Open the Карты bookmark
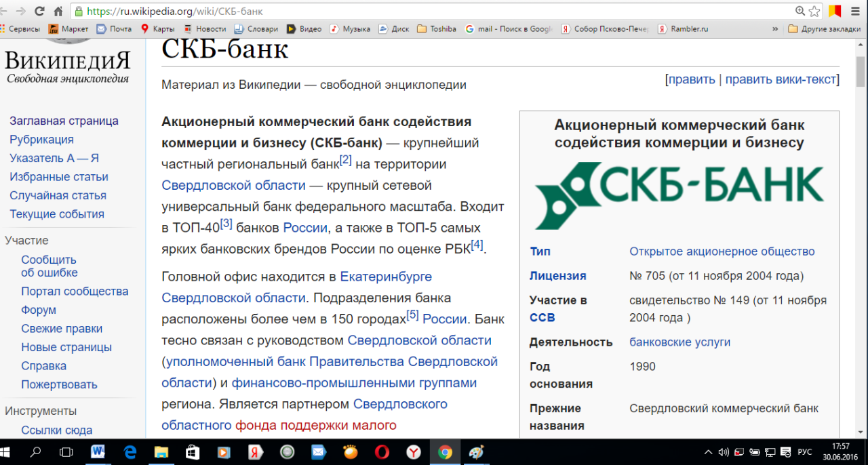The width and height of the screenshot is (868, 465). click(x=157, y=29)
